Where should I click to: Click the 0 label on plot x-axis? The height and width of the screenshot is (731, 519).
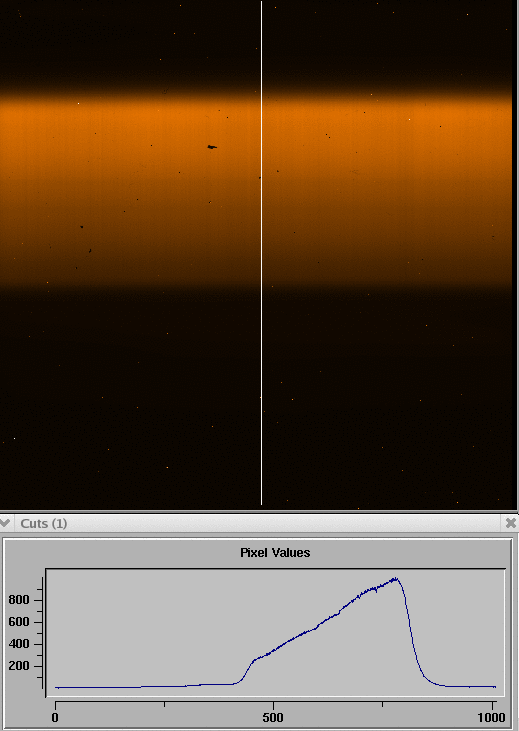point(55,717)
